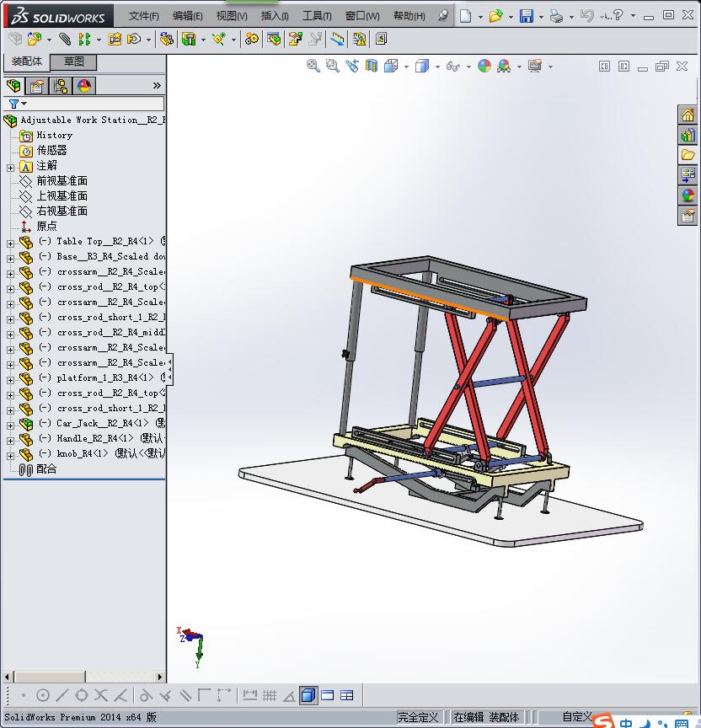Click the design tree filter field
This screenshot has height=728, width=701.
pyautogui.click(x=84, y=103)
